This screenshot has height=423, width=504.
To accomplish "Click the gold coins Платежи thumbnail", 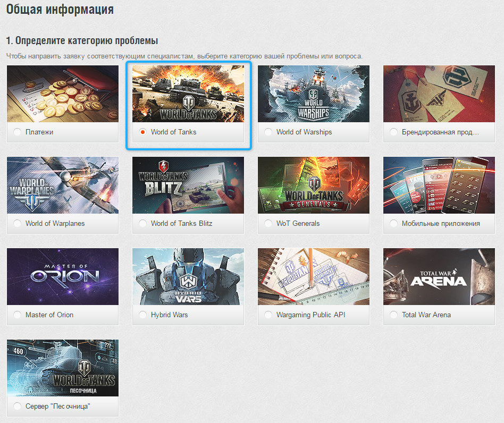I will 63,94.
